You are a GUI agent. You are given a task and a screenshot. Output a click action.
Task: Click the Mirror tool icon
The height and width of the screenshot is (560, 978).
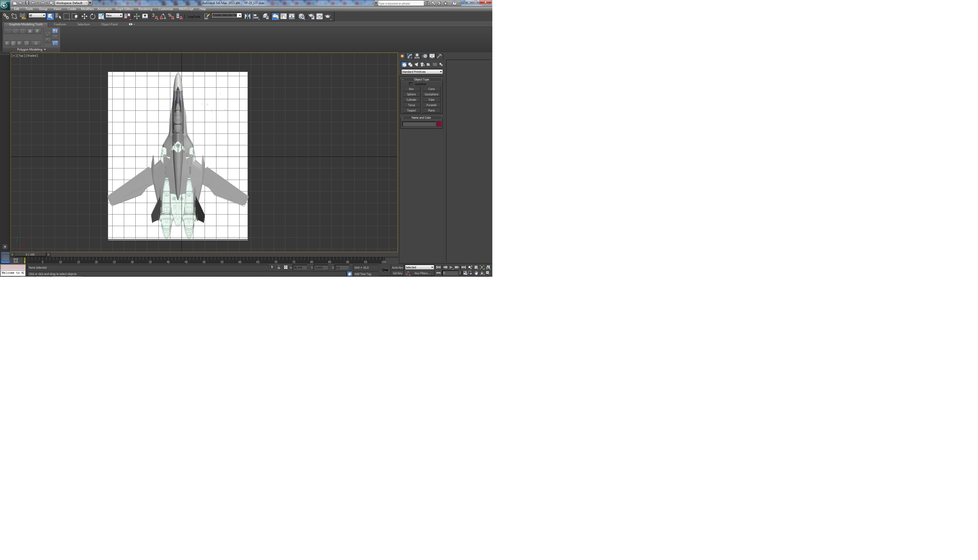coord(247,16)
